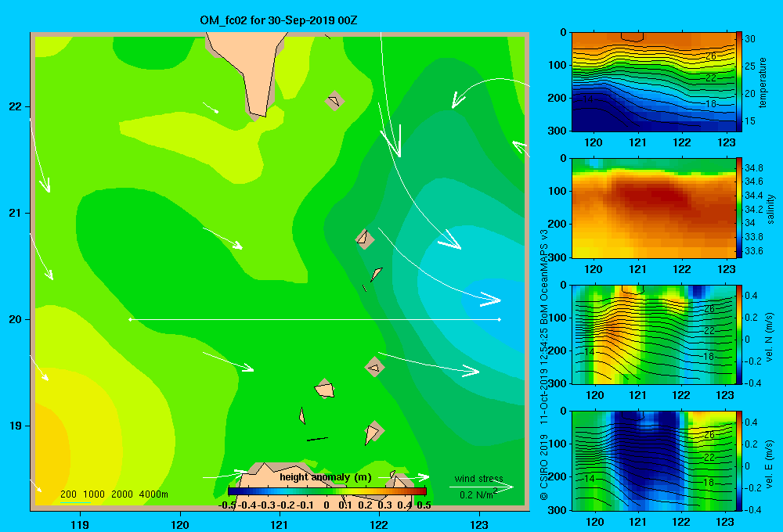Screen dimensions: 783x532
Task: Click latitude label 19 on the main map
Action: click(x=15, y=426)
